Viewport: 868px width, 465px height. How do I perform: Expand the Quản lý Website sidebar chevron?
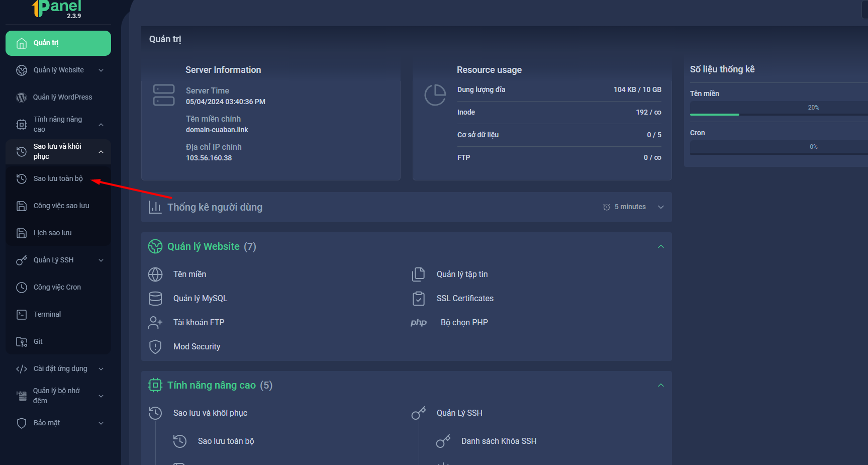pyautogui.click(x=101, y=70)
